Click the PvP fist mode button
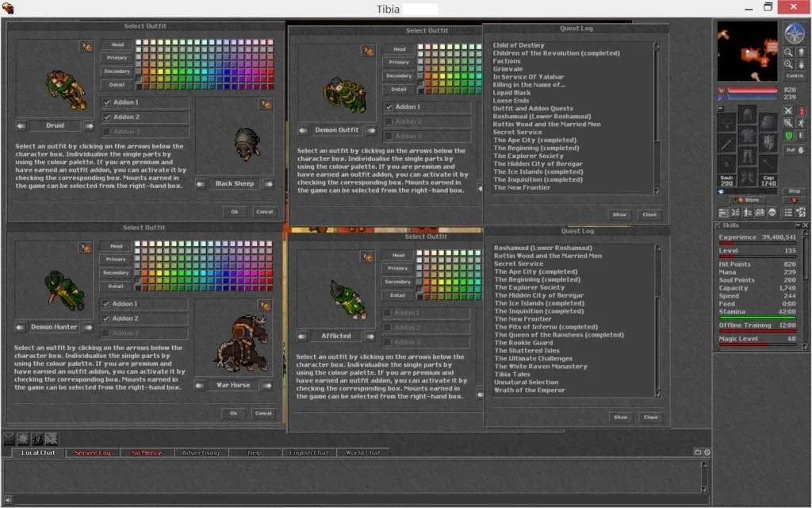The width and height of the screenshot is (812, 508). coord(795,150)
